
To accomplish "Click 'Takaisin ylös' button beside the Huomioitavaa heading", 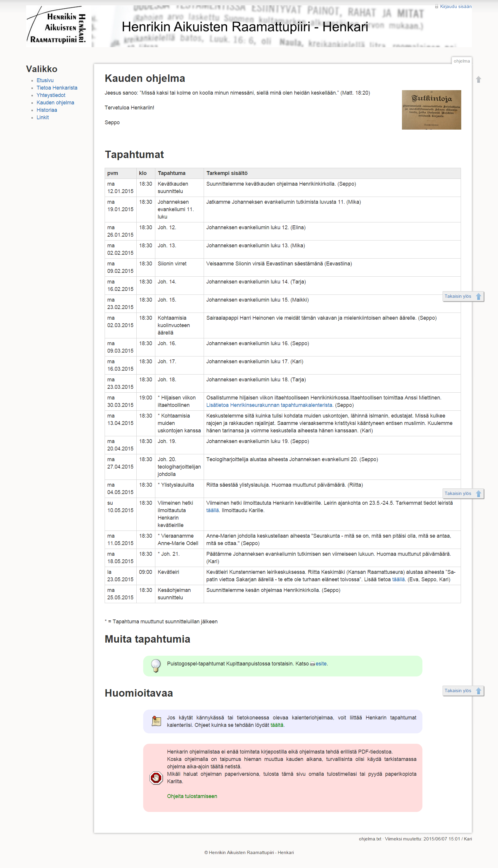I will coord(463,690).
